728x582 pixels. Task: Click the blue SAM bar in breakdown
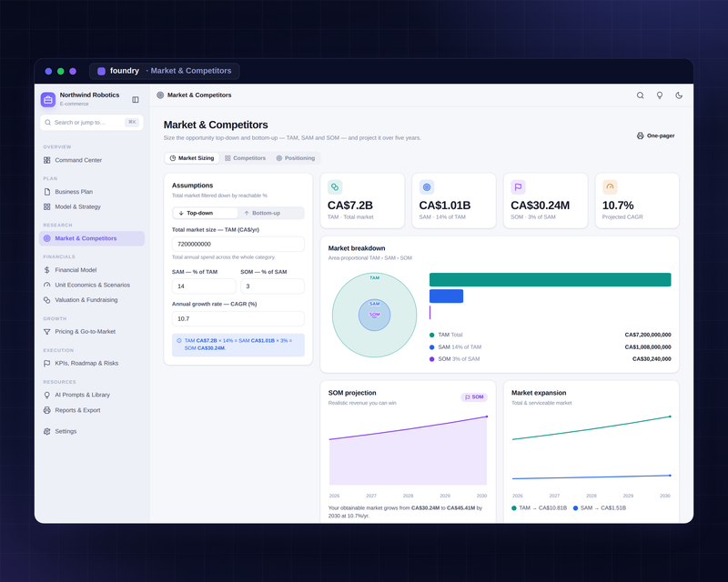[446, 296]
